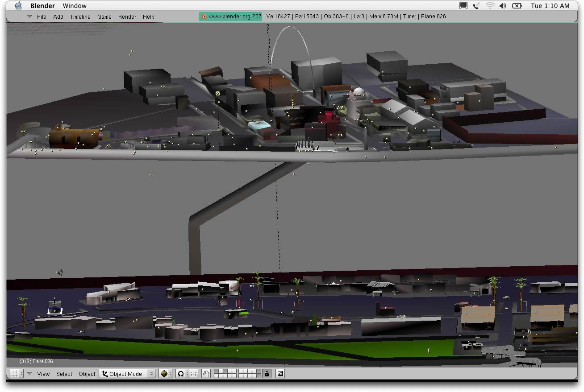
Task: Toggle the layer lock padlock button
Action: click(x=267, y=374)
